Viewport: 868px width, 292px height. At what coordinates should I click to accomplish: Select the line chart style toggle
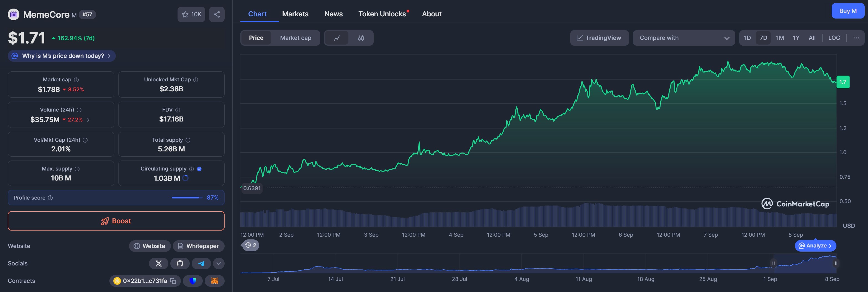[x=337, y=38]
